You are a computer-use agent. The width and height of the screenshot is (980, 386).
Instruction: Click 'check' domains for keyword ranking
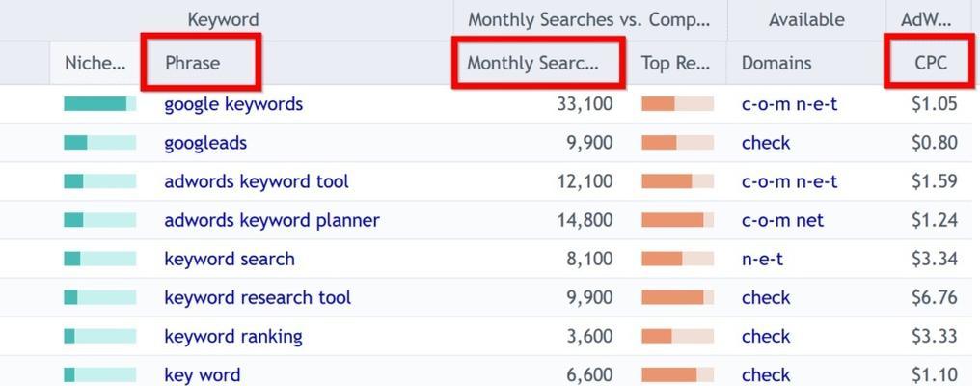click(766, 337)
